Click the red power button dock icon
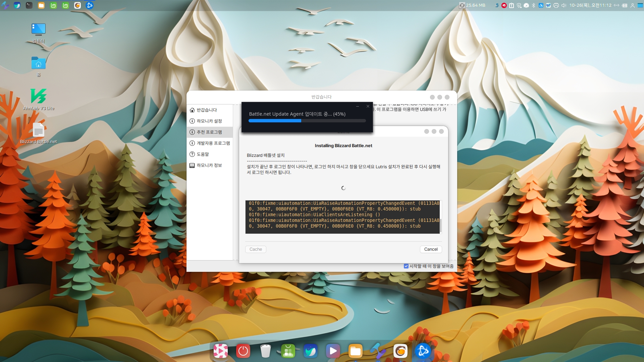This screenshot has height=362, width=644. point(243,351)
